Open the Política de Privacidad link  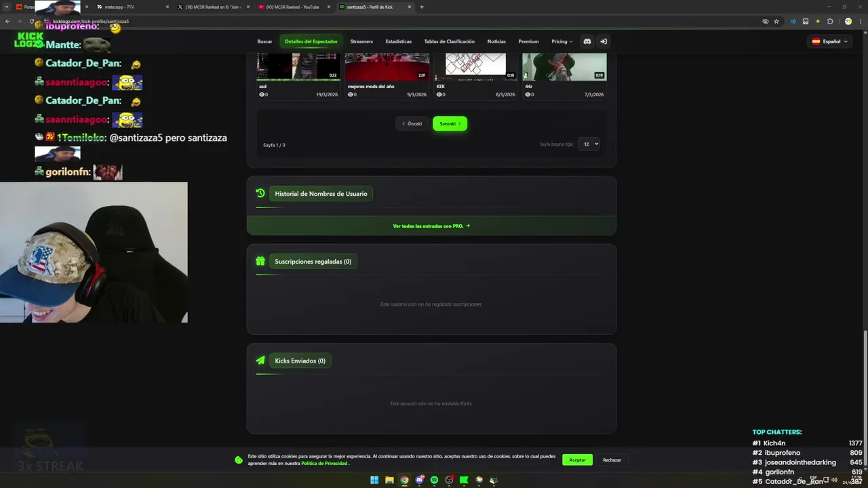click(325, 463)
